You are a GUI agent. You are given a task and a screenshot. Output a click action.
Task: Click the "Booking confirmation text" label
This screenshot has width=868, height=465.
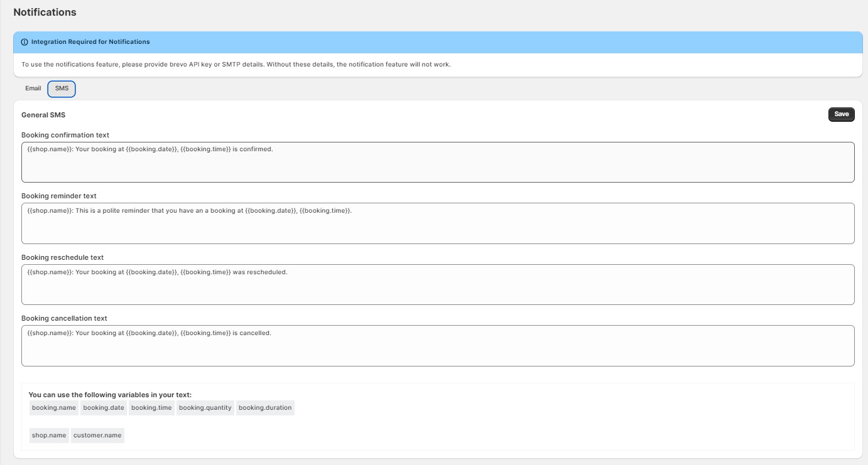click(x=65, y=135)
